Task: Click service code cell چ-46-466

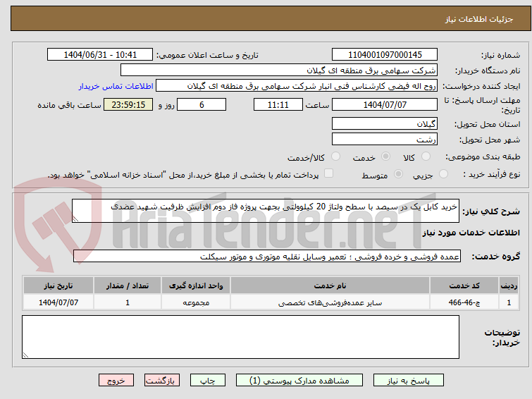Action: point(464,302)
